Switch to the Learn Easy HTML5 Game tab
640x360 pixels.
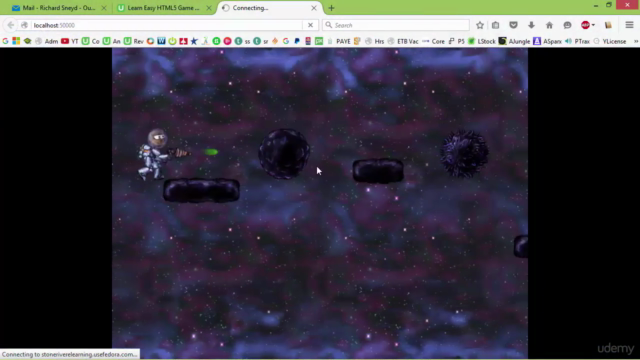[163, 8]
